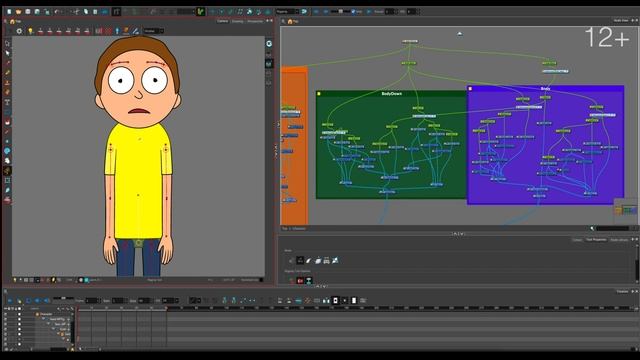
Task: Click the teal Rigging Tool Options icon
Action: (309, 280)
